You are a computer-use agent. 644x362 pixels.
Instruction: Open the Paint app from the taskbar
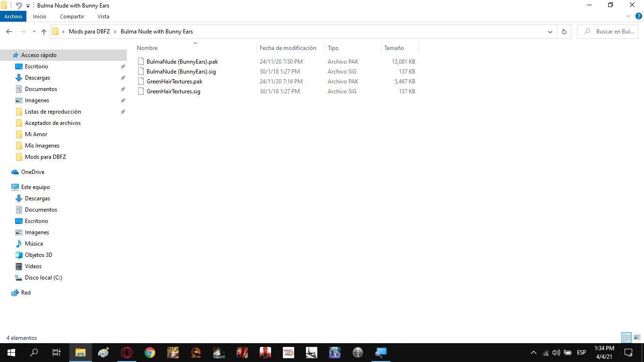(x=103, y=353)
